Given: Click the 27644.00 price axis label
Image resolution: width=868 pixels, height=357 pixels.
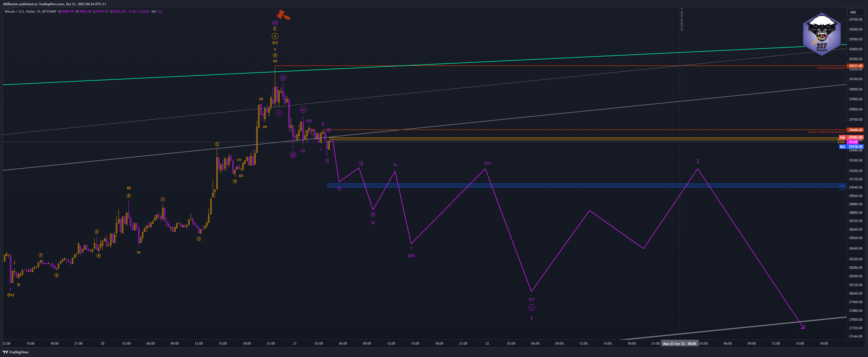Looking at the screenshot, I should (x=856, y=336).
